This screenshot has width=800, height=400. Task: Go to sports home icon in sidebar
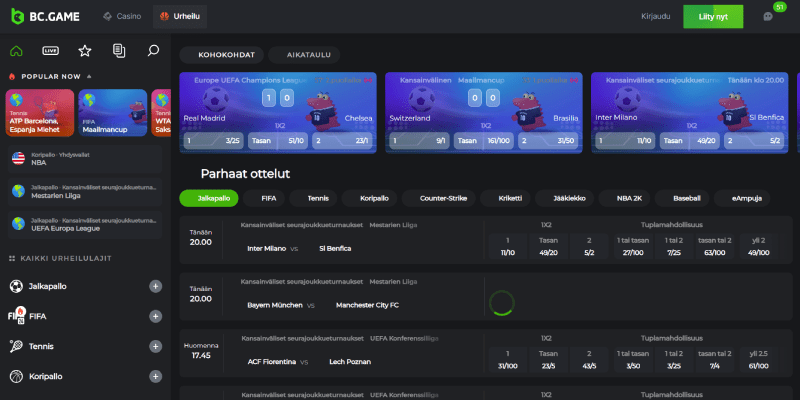[16, 51]
